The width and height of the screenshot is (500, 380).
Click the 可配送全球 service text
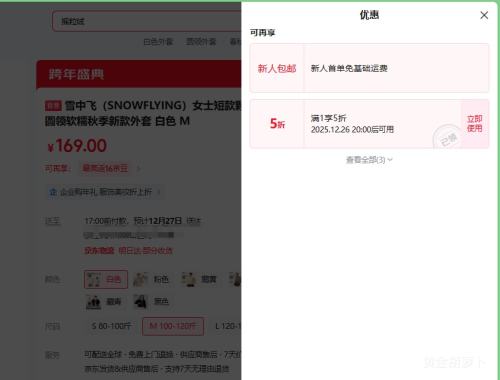pyautogui.click(x=103, y=354)
